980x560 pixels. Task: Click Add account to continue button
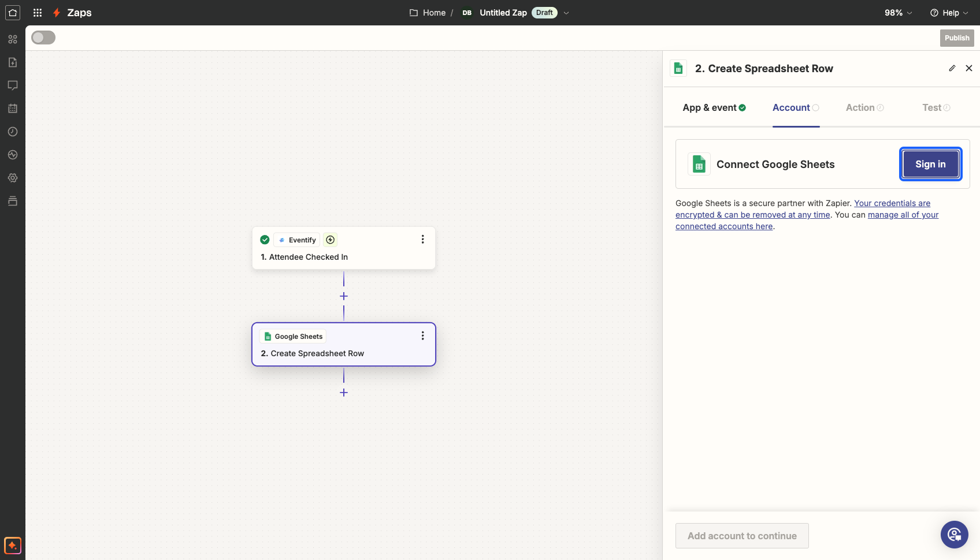click(742, 536)
